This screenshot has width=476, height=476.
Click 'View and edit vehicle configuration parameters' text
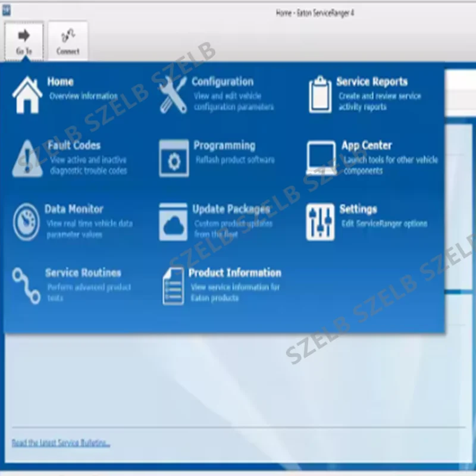point(234,102)
